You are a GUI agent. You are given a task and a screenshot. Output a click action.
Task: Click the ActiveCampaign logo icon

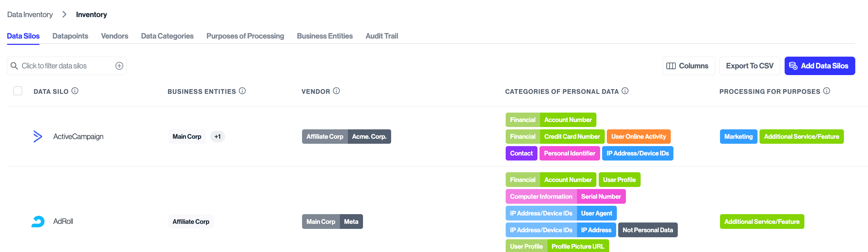38,136
